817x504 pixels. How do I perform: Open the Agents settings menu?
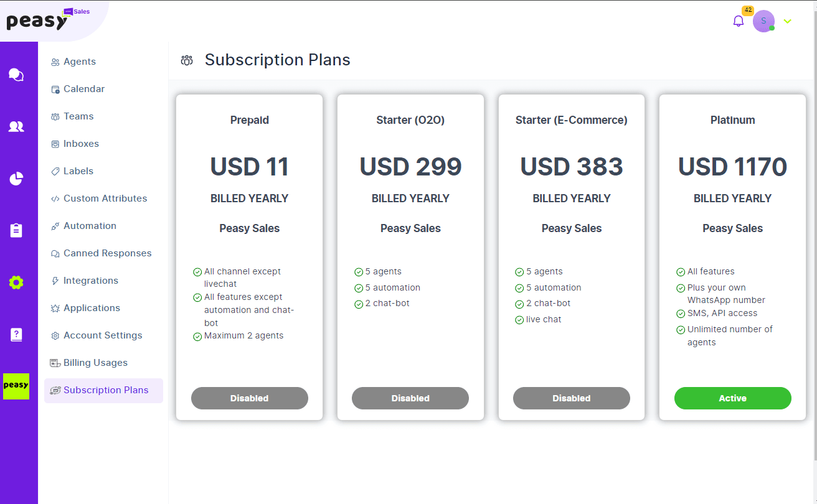click(x=79, y=62)
